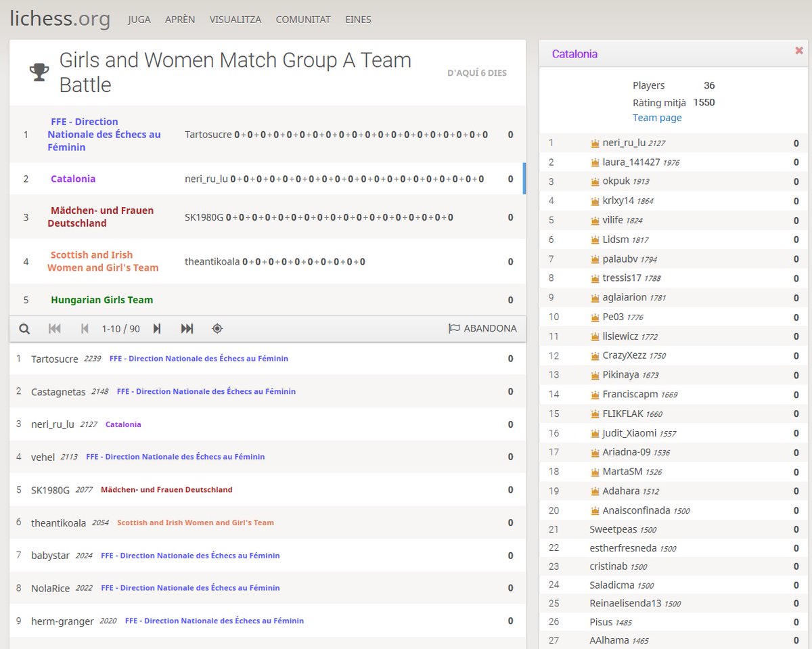Screen dimensions: 812x649
Task: Open the EINES menu
Action: pos(358,20)
